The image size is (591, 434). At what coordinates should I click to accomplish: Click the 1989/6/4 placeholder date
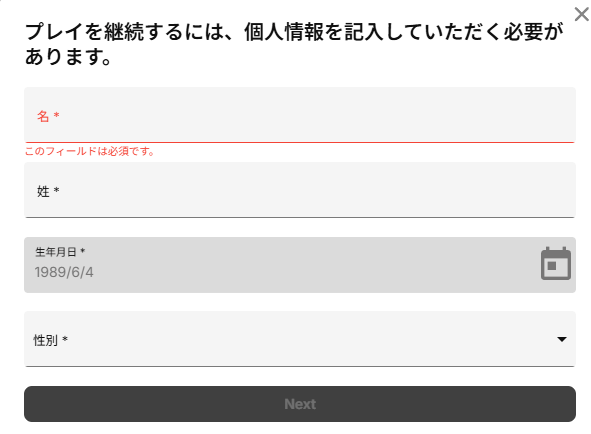64,272
